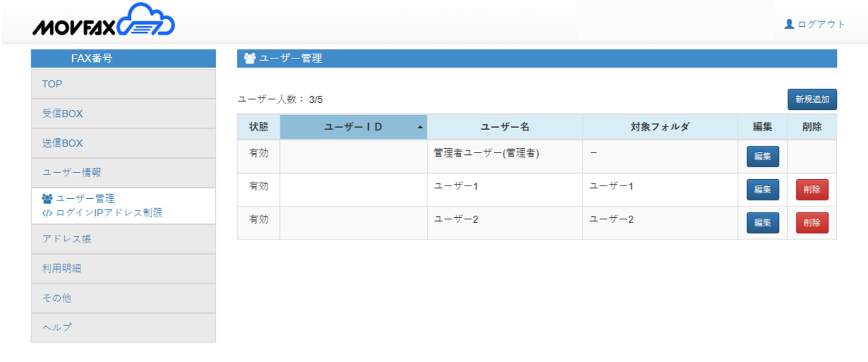
Task: Click ユーザー2 in the 対象フォルダ column
Action: click(x=612, y=220)
